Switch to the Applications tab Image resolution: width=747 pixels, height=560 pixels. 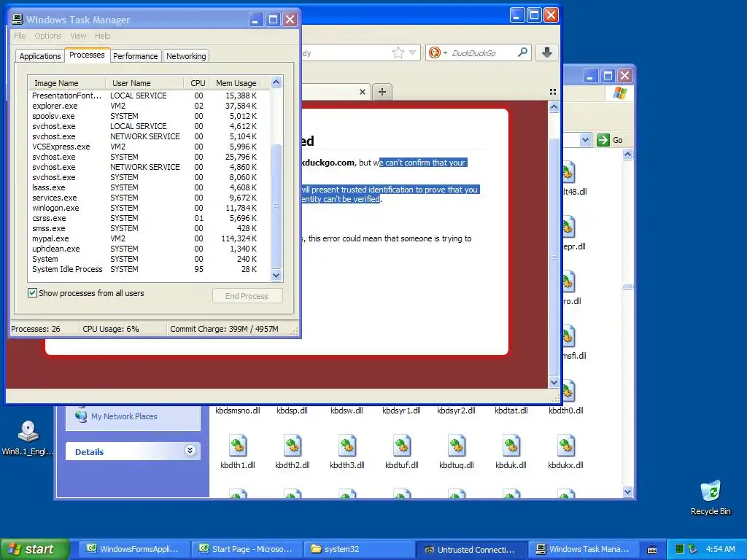(40, 55)
